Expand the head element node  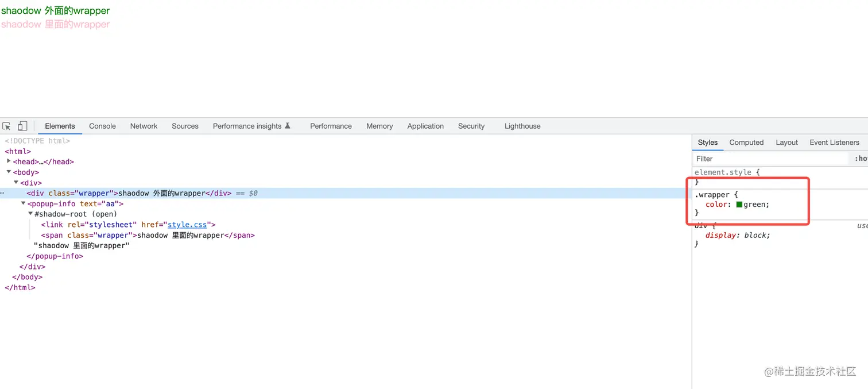(9, 161)
